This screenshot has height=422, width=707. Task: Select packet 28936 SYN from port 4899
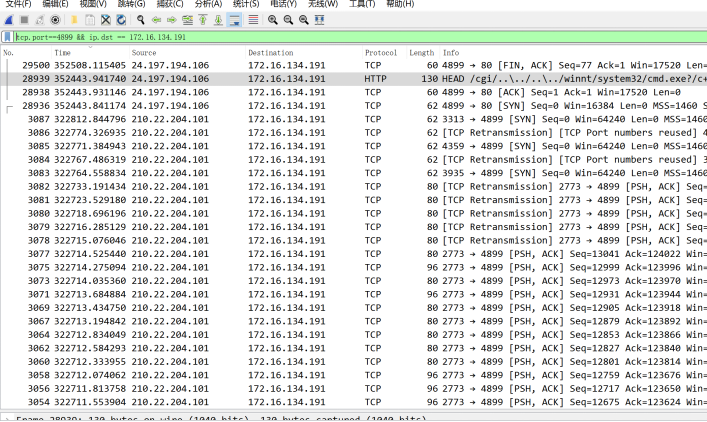[x=354, y=106]
